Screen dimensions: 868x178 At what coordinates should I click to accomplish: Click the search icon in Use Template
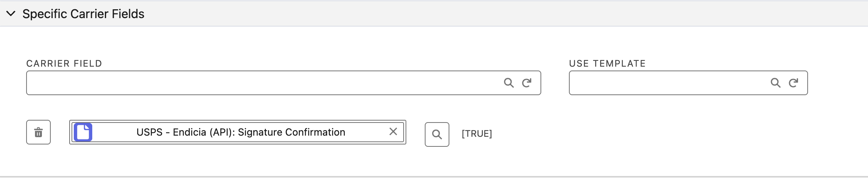pos(775,83)
